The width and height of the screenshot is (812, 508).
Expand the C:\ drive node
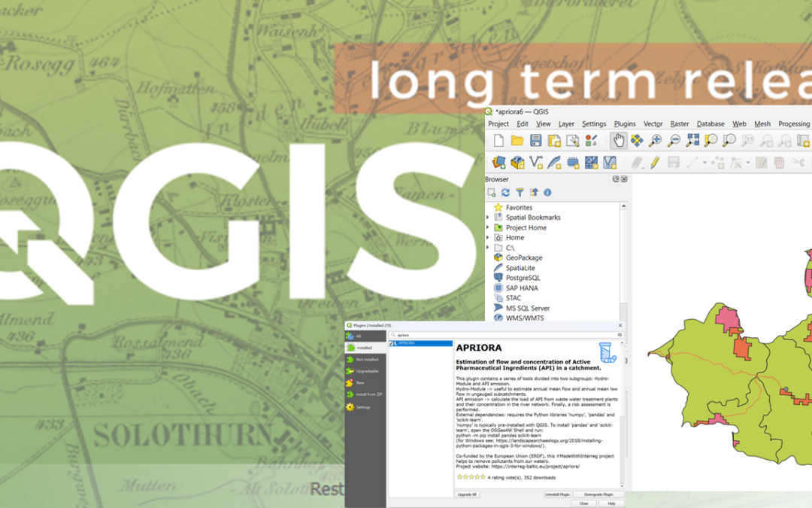(x=488, y=248)
